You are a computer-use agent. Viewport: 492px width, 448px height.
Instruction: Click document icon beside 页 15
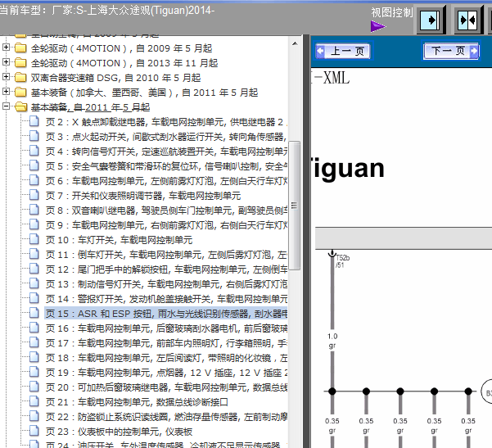(34, 313)
